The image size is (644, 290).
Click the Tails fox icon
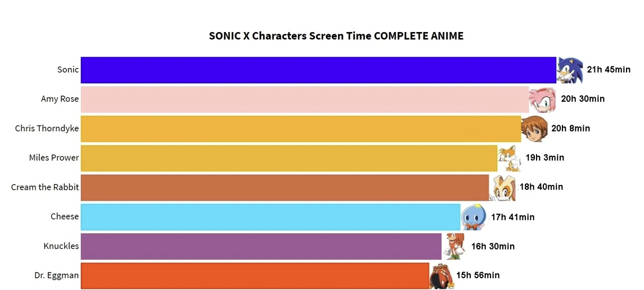click(510, 158)
